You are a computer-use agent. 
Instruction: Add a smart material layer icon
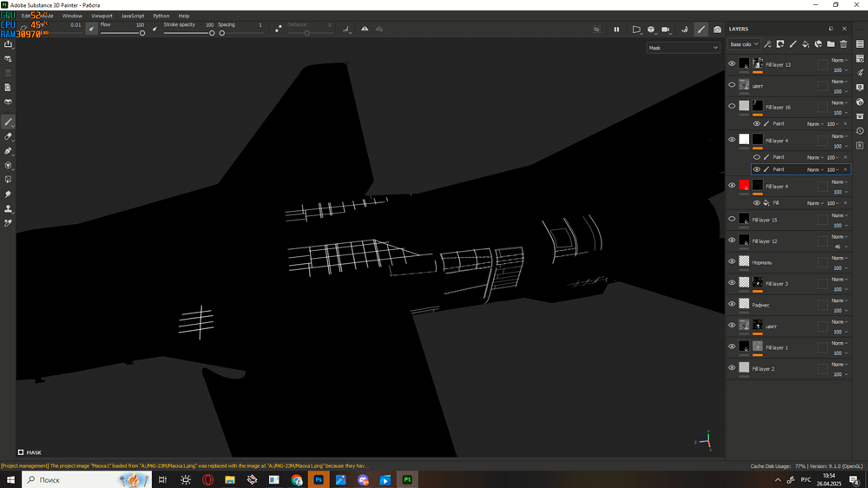(819, 44)
